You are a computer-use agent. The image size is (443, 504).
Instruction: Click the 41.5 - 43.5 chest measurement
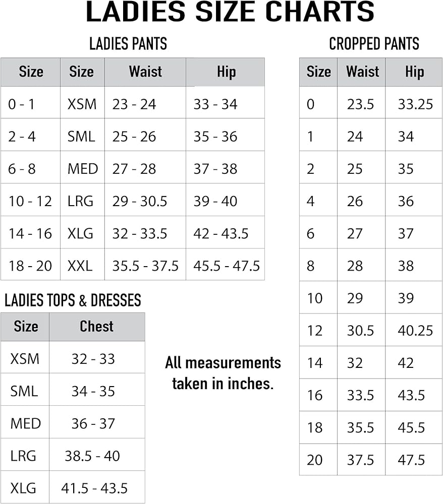point(94,488)
